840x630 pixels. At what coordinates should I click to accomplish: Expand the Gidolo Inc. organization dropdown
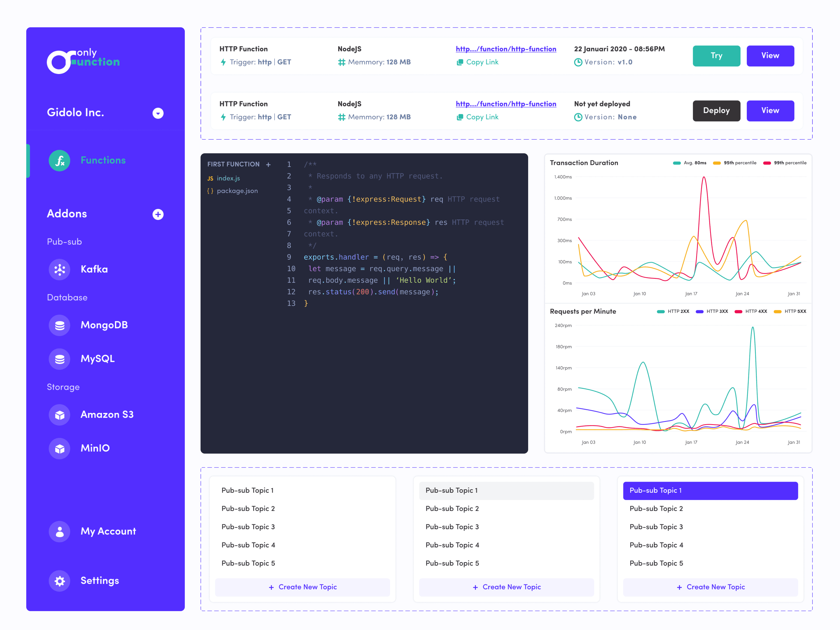[x=158, y=113]
